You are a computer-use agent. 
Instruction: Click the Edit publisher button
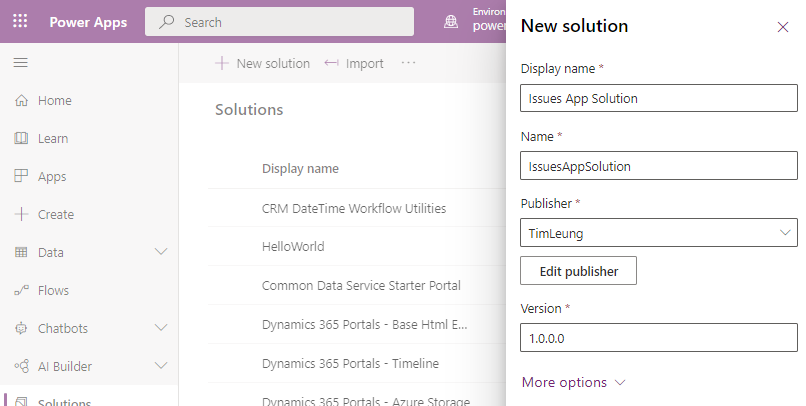pyautogui.click(x=578, y=271)
